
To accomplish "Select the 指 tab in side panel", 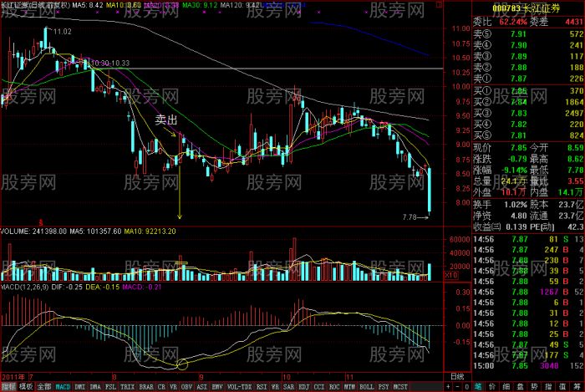I will click(548, 387).
